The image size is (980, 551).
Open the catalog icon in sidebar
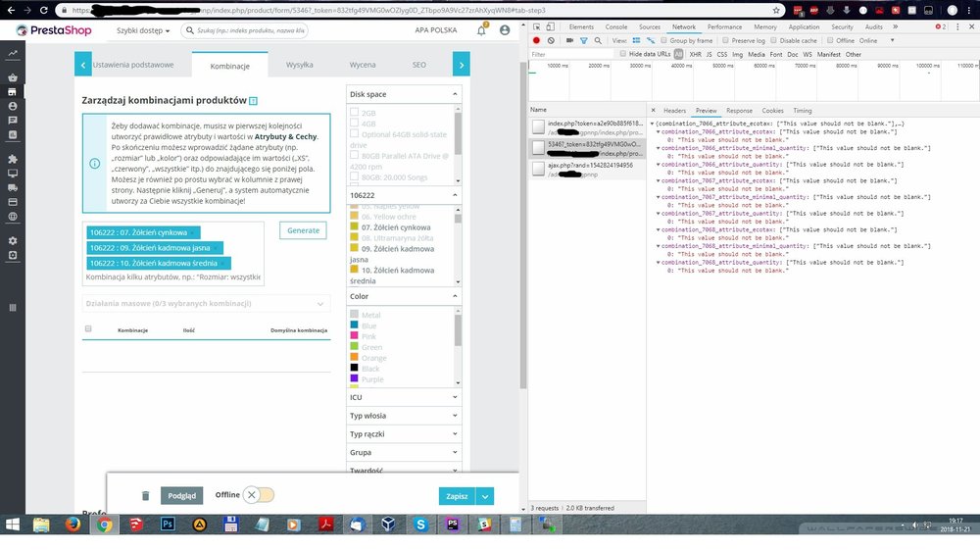pos(12,92)
